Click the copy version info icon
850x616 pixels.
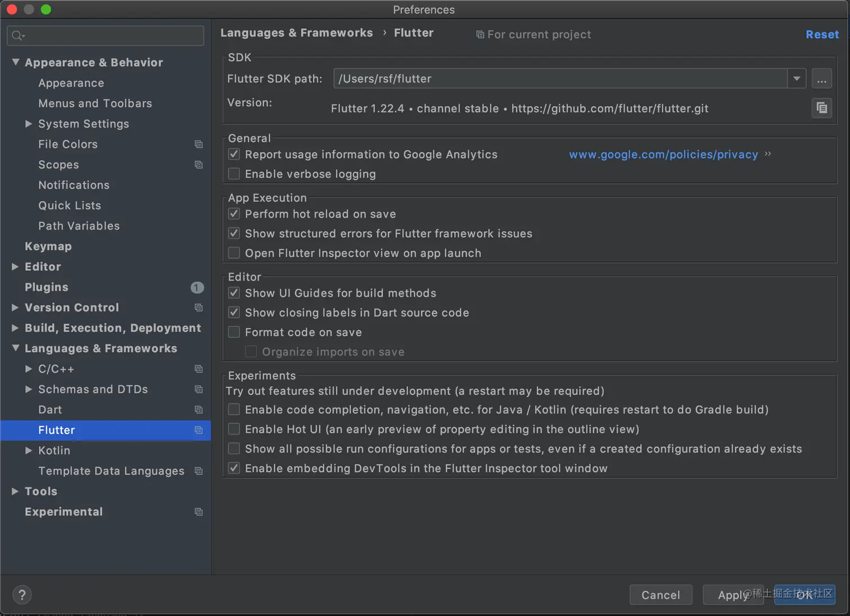coord(821,108)
